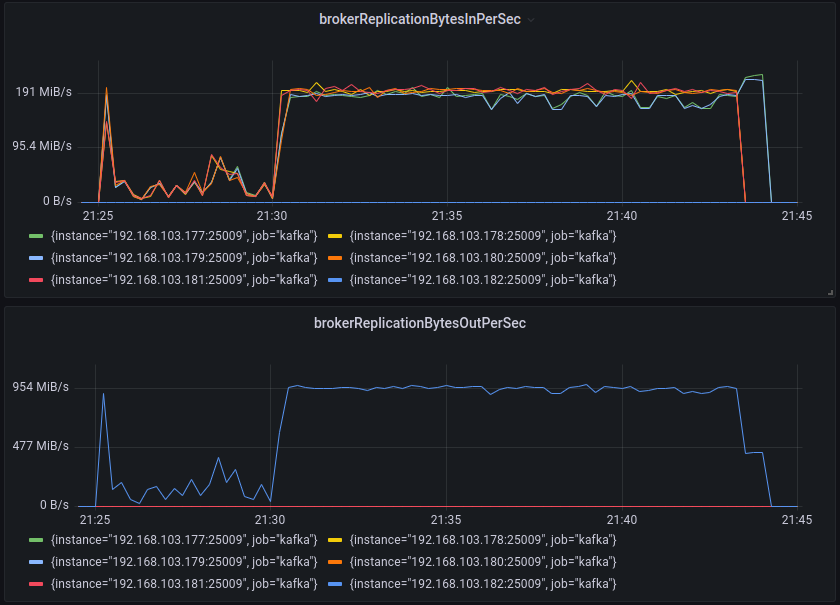The height and width of the screenshot is (605, 840).
Task: Open the brokerReplicationBytesOutPerSec panel title menu
Action: [x=419, y=322]
